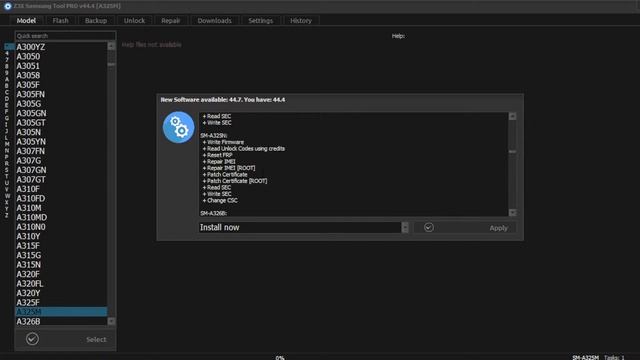
Task: Select model A307GN
Action: [61, 170]
